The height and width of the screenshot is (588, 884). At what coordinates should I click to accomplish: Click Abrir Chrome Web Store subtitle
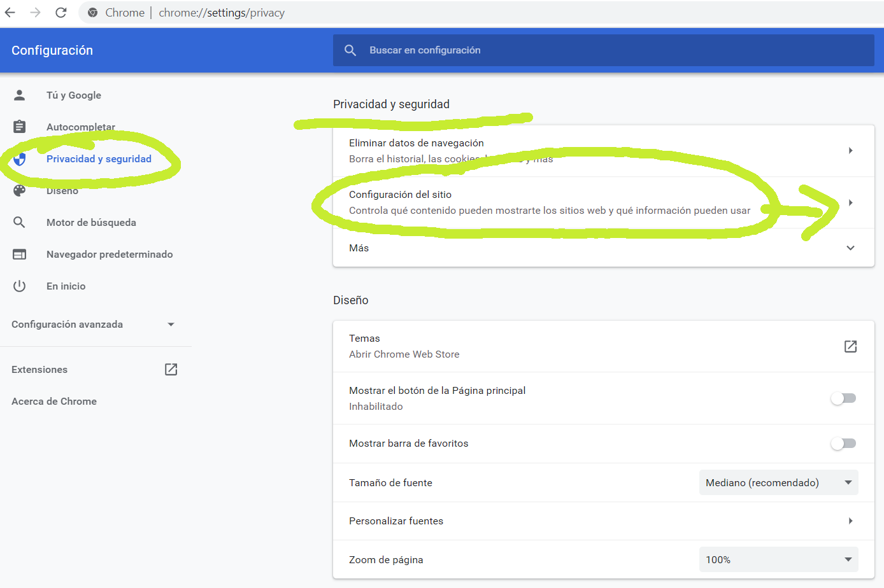point(404,354)
